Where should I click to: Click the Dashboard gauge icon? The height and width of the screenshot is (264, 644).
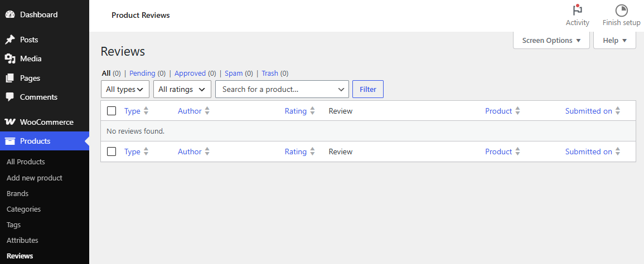click(10, 14)
